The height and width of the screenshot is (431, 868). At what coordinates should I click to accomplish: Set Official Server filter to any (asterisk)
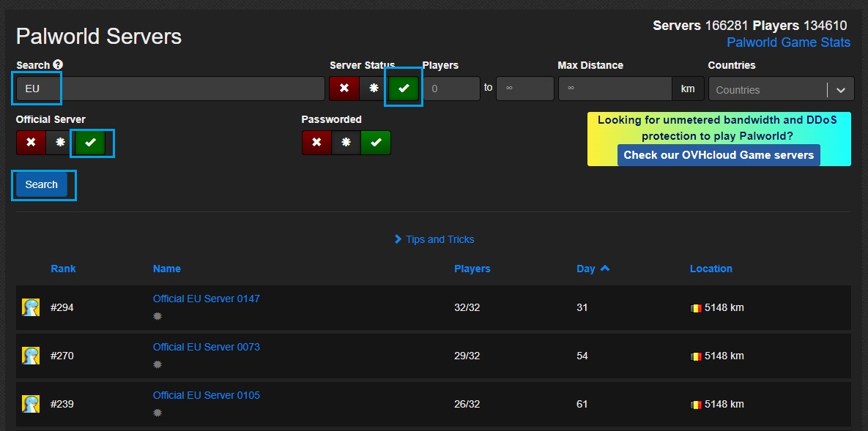pos(61,143)
